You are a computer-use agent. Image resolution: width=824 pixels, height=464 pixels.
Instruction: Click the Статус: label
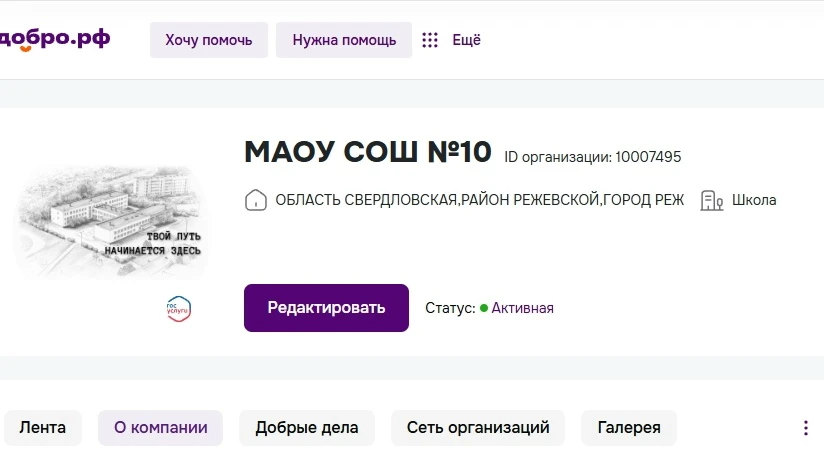(x=450, y=308)
